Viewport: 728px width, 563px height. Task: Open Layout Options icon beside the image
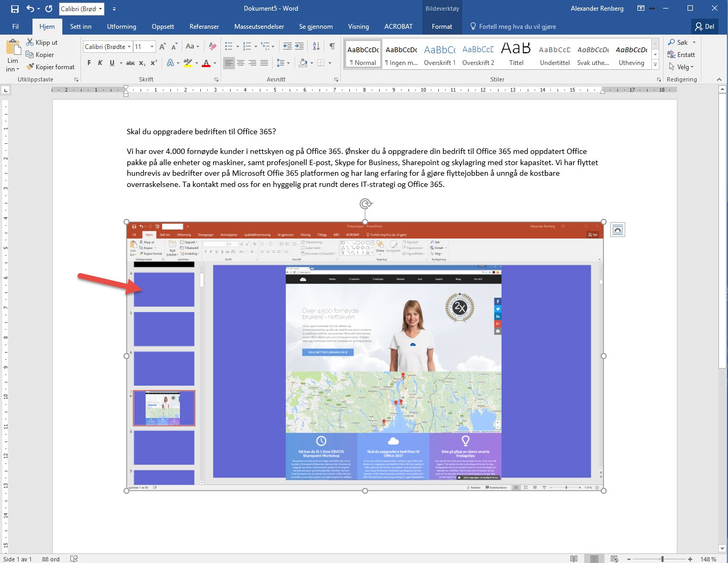point(617,230)
